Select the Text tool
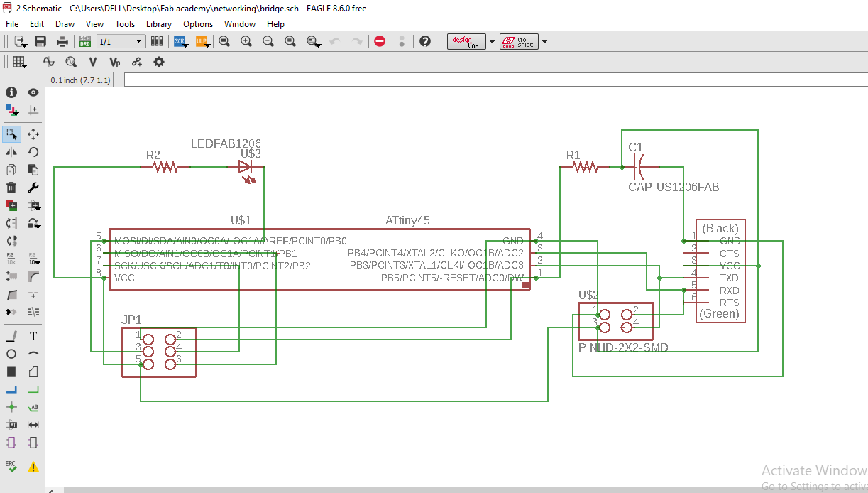This screenshot has height=493, width=868. (33, 336)
